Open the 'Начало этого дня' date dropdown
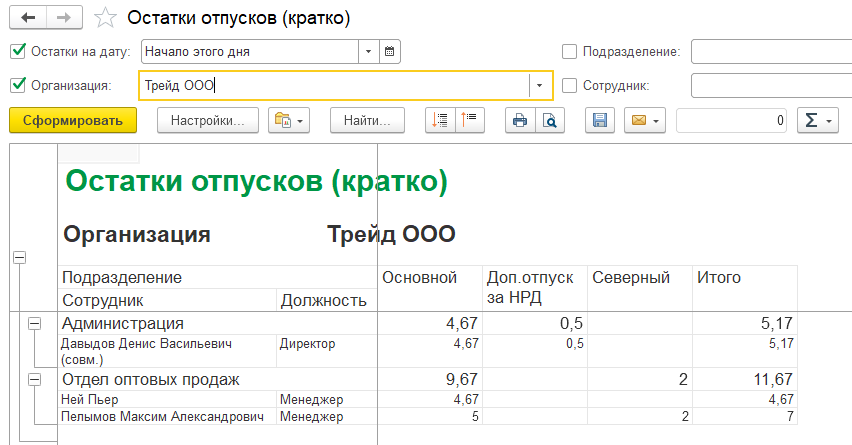Image resolution: width=852 pixels, height=445 pixels. [x=369, y=51]
